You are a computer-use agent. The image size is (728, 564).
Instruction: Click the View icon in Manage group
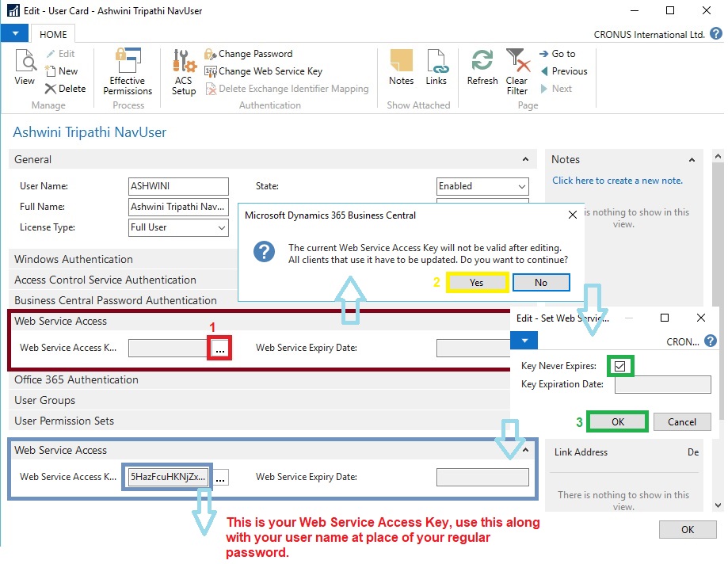[25, 67]
